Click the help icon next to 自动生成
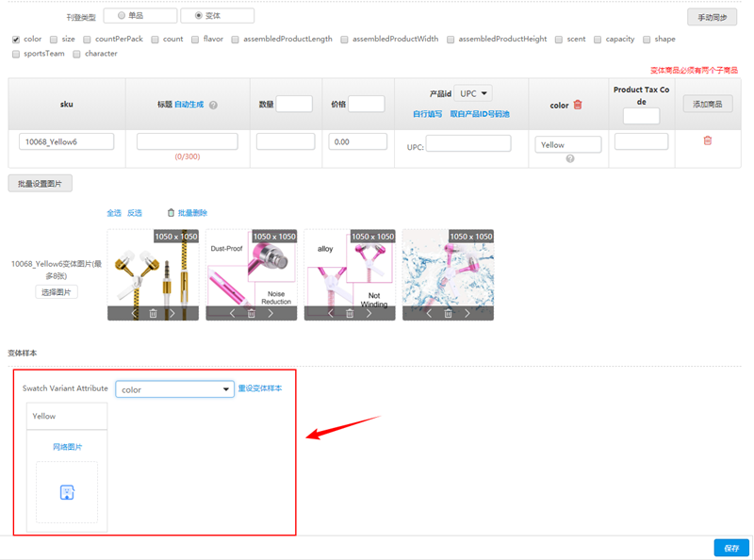The width and height of the screenshot is (754, 560). click(213, 105)
